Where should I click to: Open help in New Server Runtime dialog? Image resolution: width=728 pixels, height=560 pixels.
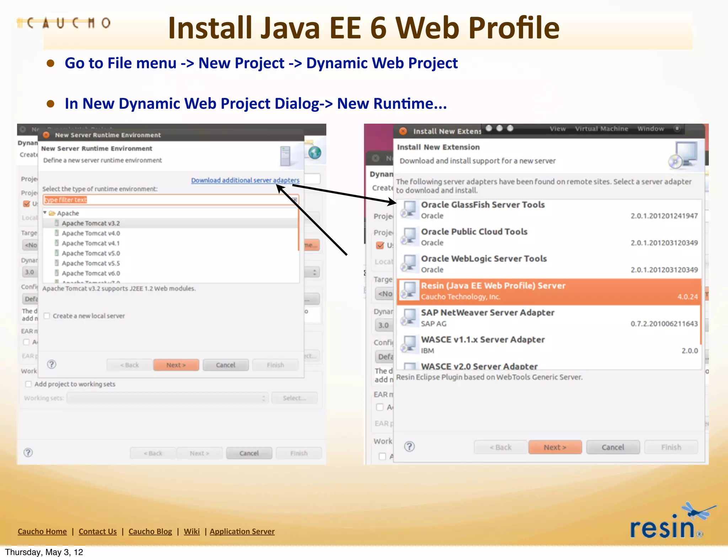point(52,365)
